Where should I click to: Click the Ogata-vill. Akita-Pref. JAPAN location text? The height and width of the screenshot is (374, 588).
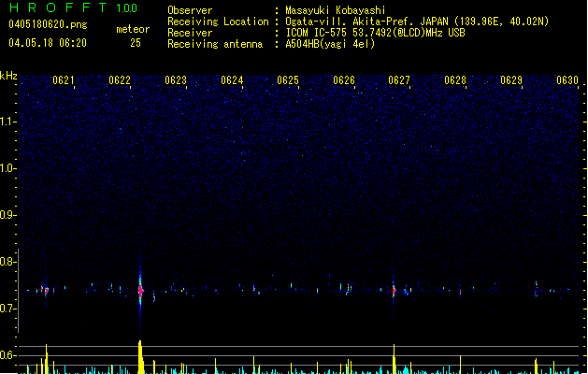tap(417, 22)
